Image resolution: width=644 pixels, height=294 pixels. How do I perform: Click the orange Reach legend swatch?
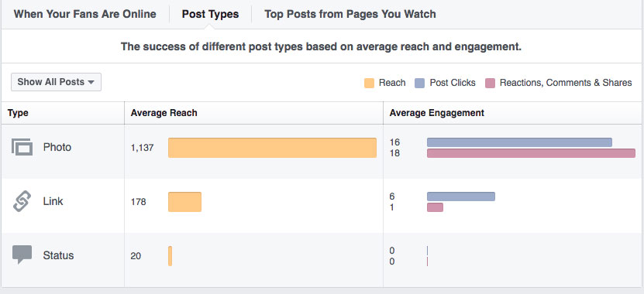(369, 84)
